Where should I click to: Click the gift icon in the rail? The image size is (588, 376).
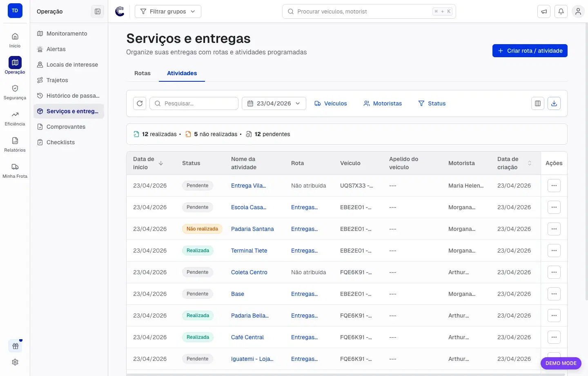[15, 346]
